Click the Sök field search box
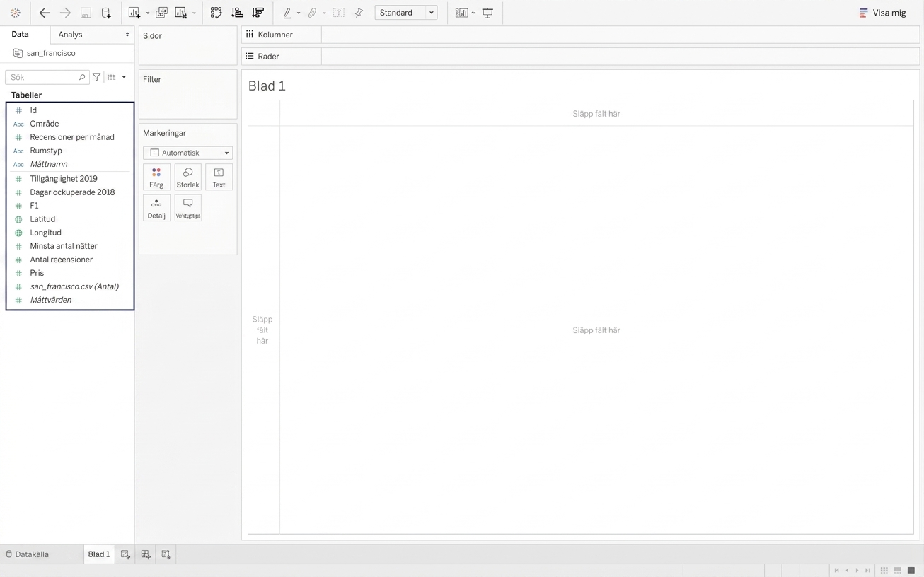 tap(47, 77)
